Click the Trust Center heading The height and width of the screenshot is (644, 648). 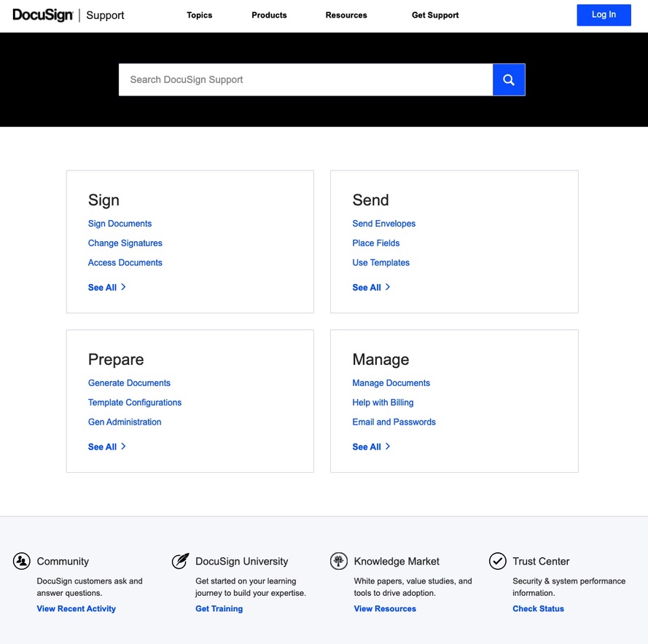click(541, 561)
